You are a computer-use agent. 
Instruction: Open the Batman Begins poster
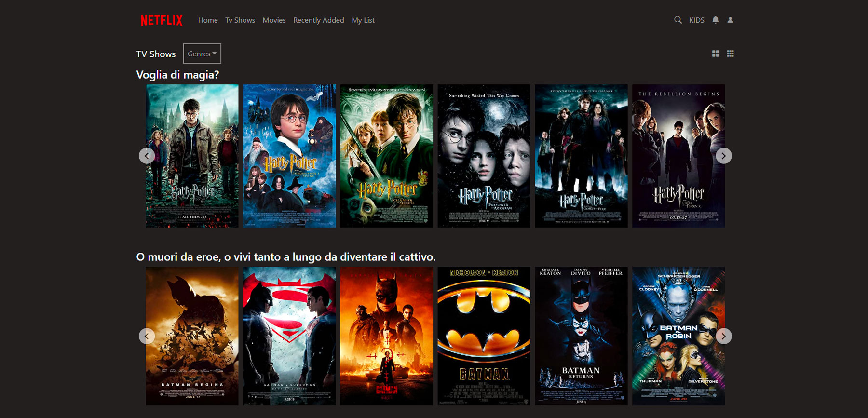(192, 336)
